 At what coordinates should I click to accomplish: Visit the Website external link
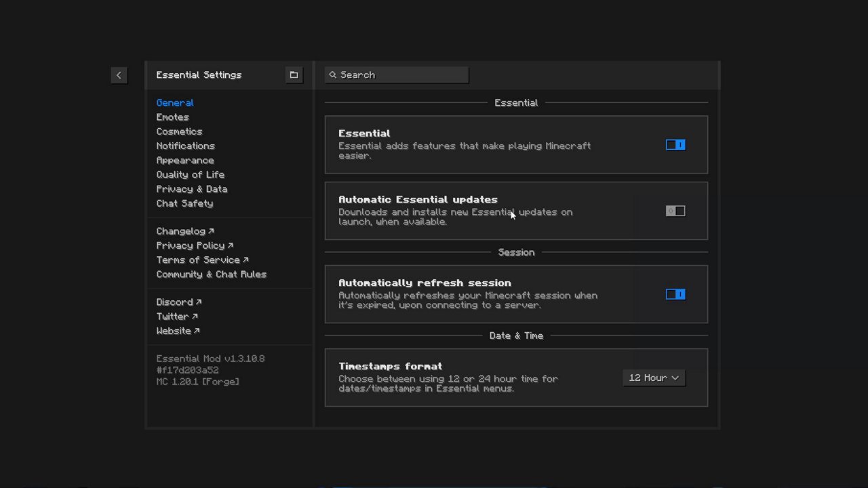click(178, 331)
